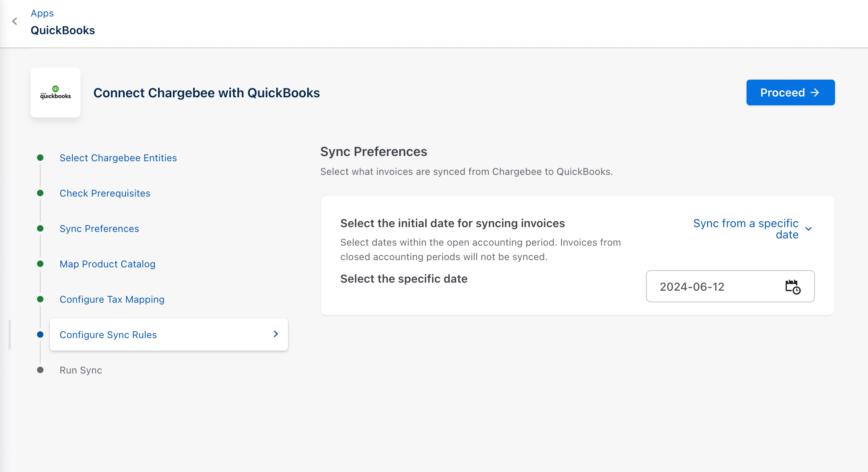The image size is (868, 472).
Task: Select the Configure Sync Rules step
Action: tap(108, 335)
